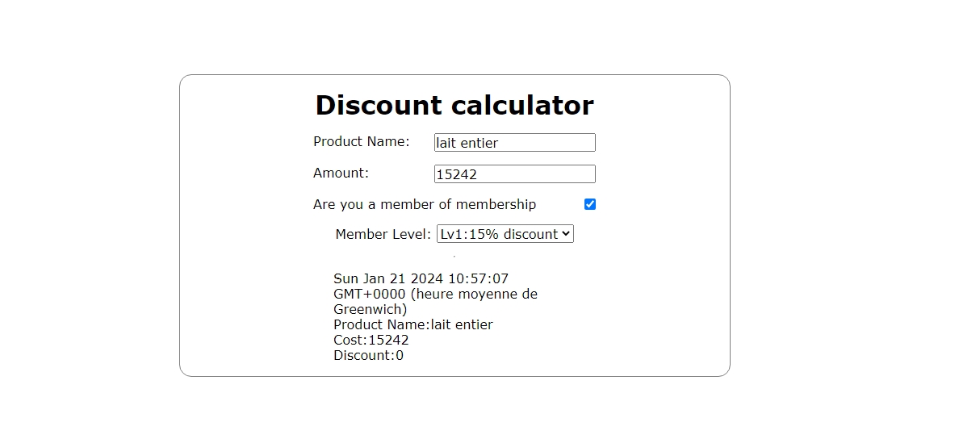Image resolution: width=980 pixels, height=439 pixels.
Task: Click the "Discount calculator" heading
Action: click(454, 105)
